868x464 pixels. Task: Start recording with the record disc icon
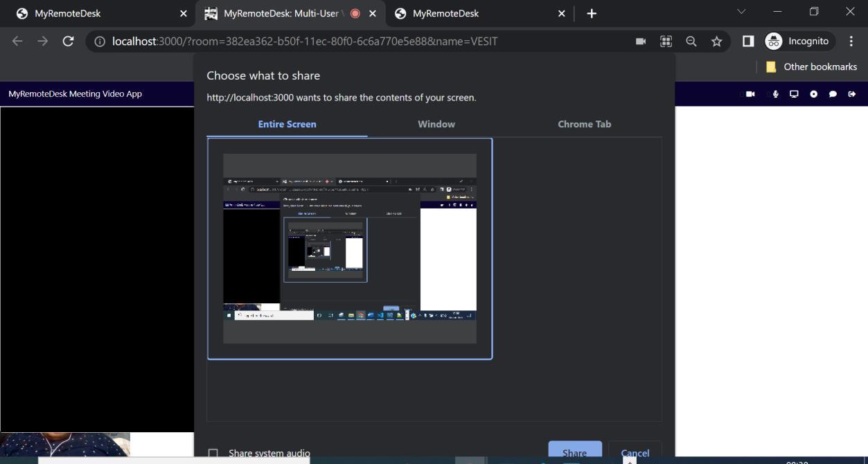[x=814, y=94]
